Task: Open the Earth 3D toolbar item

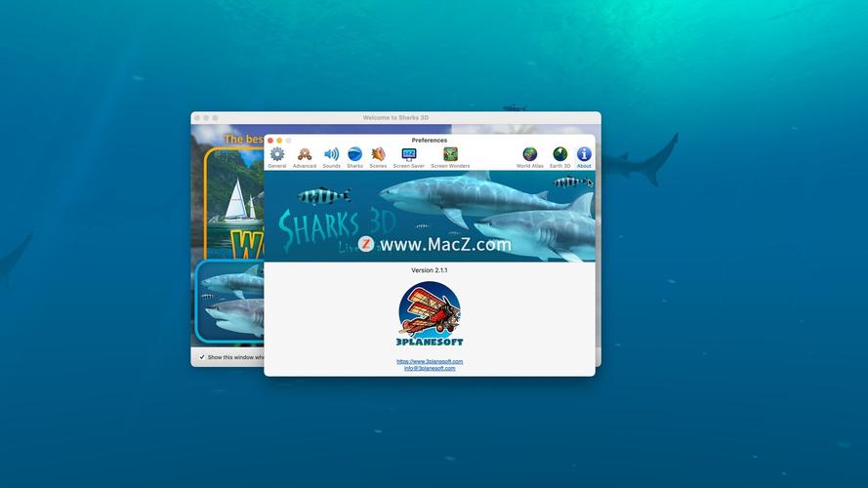Action: (x=559, y=157)
